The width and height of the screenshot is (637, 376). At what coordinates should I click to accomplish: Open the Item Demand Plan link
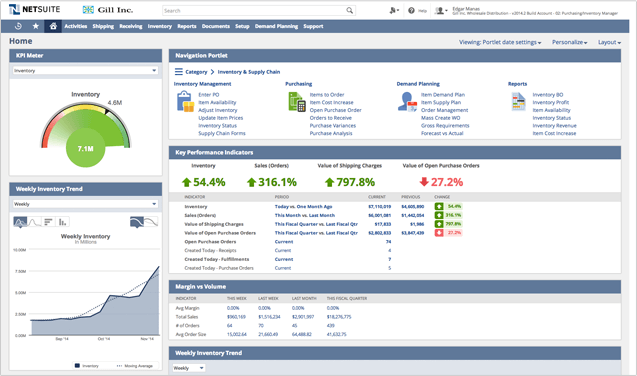tap(442, 95)
